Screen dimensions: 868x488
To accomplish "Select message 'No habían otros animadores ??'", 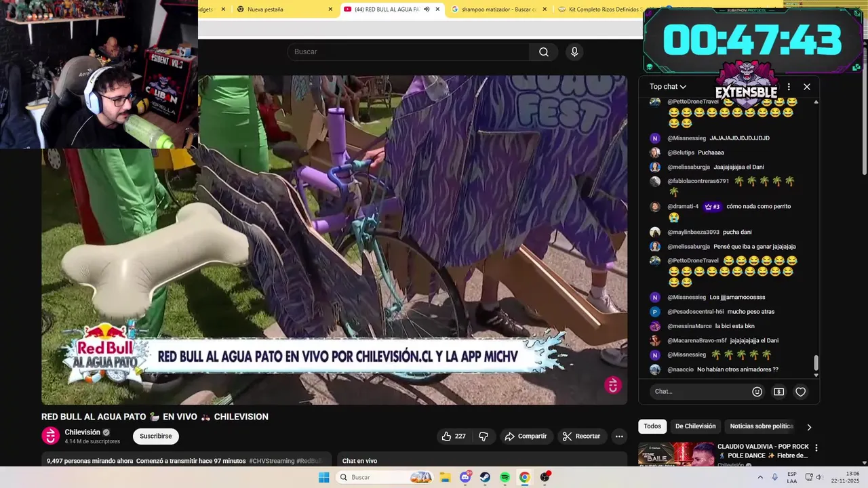I will click(738, 369).
